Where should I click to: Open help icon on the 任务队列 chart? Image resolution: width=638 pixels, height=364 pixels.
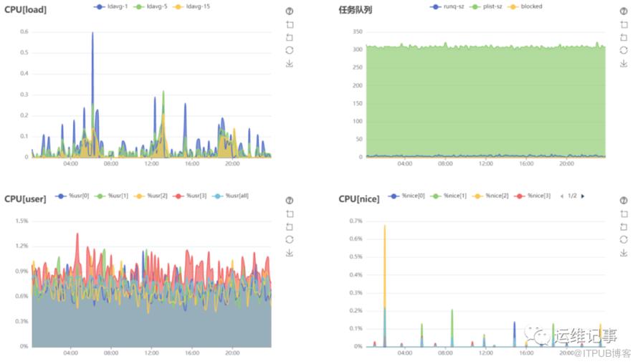click(x=624, y=11)
